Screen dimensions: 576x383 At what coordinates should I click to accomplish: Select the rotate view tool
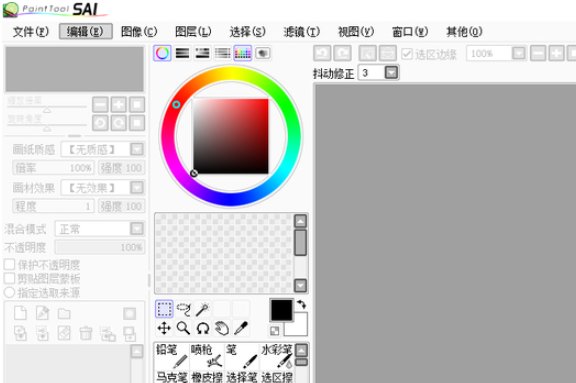(x=203, y=328)
